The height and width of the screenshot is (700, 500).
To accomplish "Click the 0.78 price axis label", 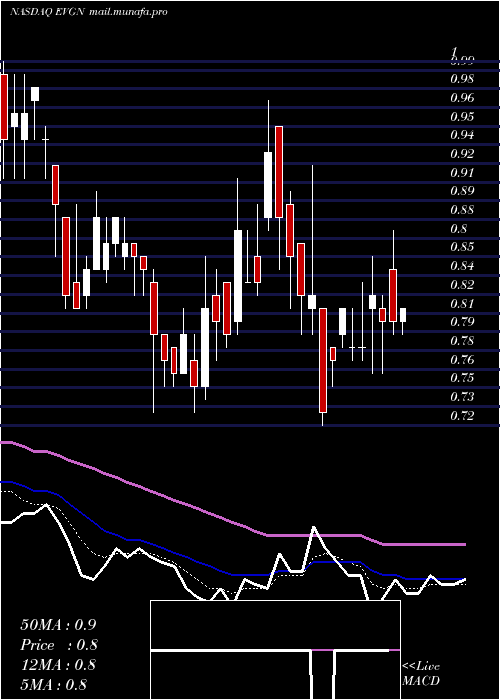I will [462, 341].
